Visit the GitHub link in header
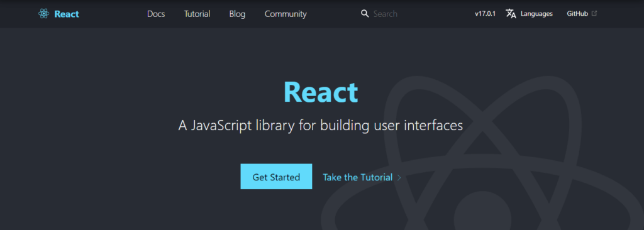Image resolution: width=644 pixels, height=230 pixels. (x=577, y=14)
